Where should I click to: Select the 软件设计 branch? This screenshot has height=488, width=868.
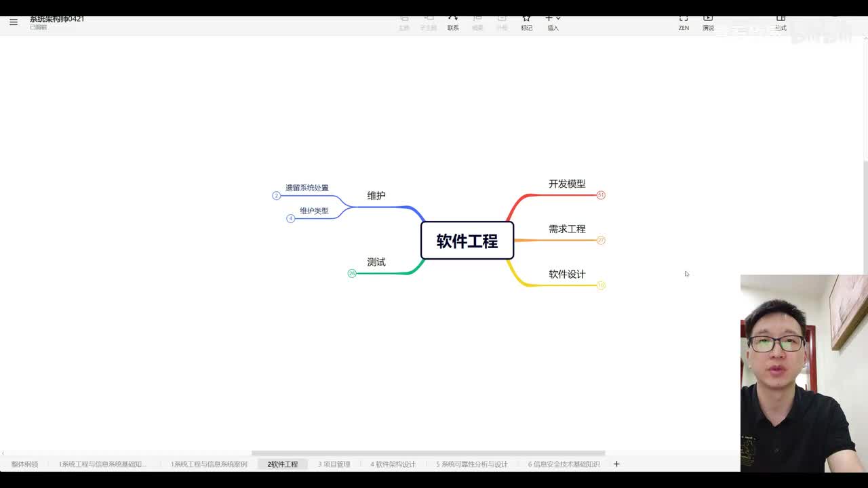coord(567,274)
